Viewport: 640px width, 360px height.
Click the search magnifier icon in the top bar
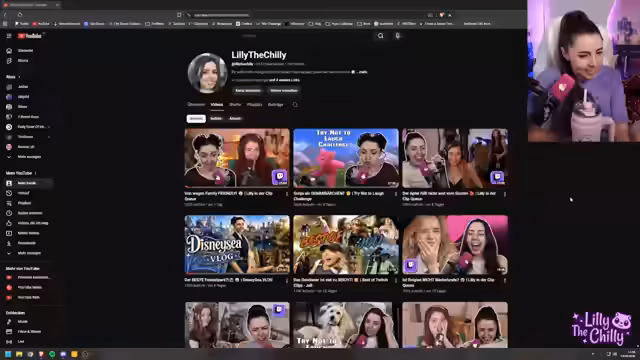380,36
